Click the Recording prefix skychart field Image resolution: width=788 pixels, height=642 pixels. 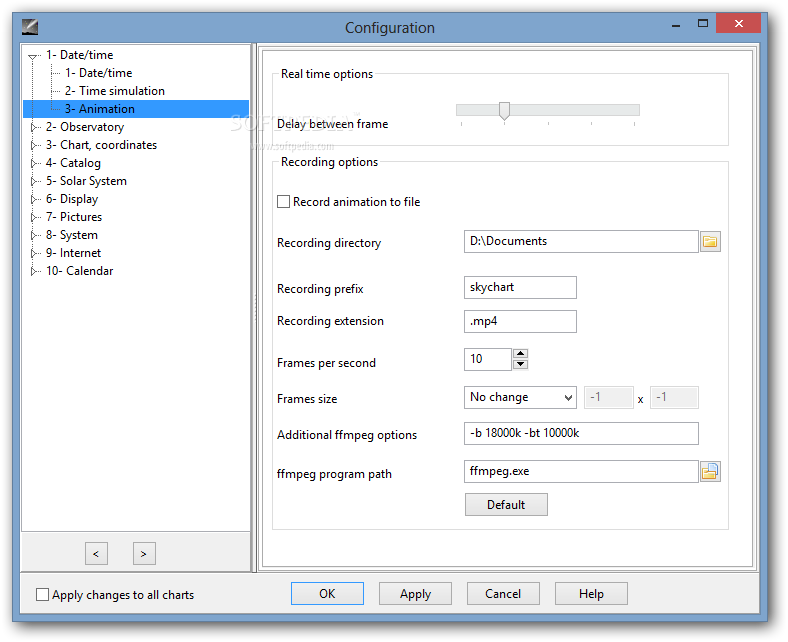520,288
